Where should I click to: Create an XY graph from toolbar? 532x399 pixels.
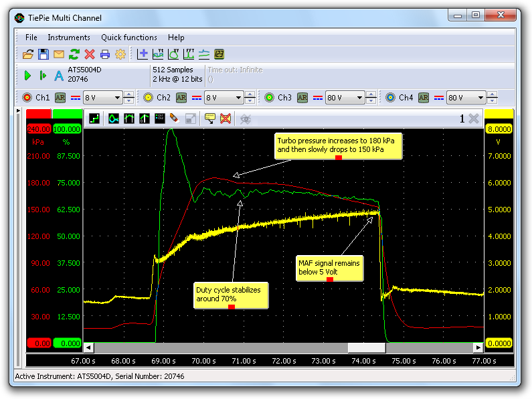pos(173,54)
